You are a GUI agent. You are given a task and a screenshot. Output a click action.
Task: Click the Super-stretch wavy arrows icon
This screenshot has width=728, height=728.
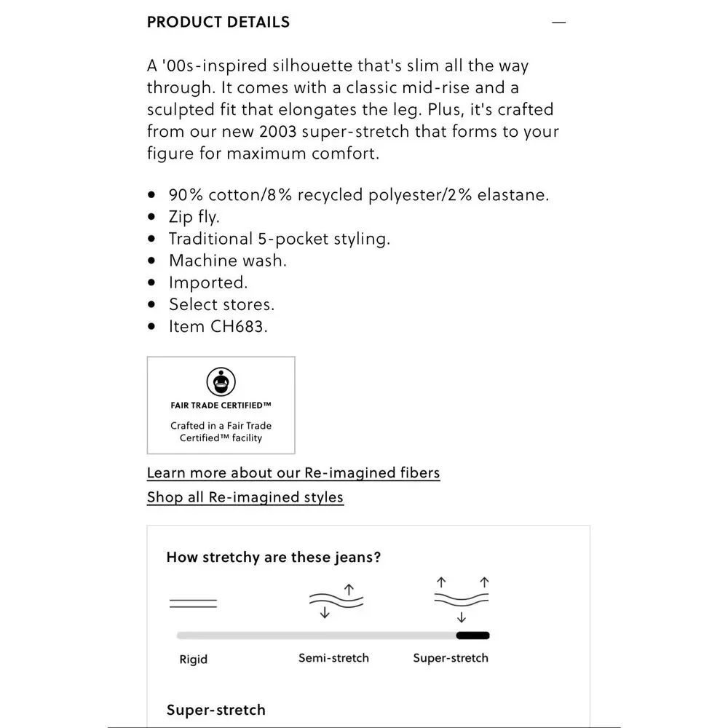pyautogui.click(x=462, y=599)
